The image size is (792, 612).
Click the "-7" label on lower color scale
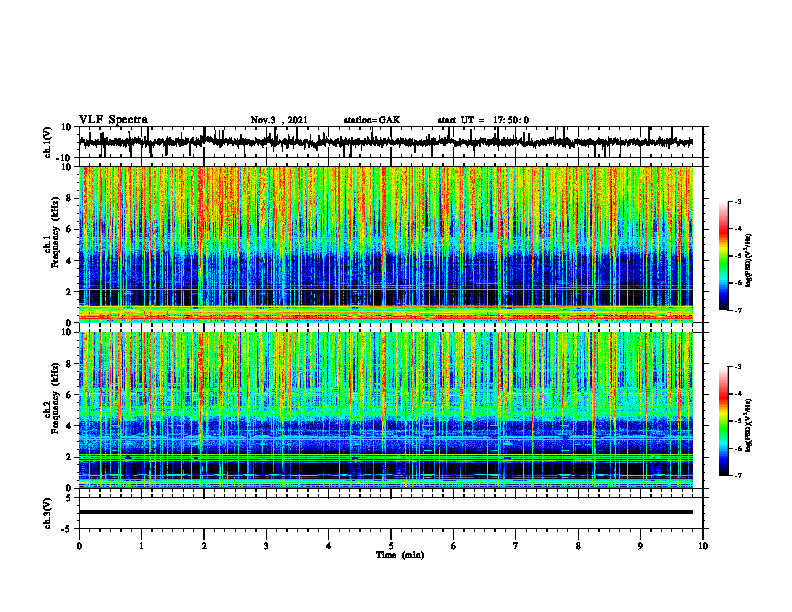(737, 475)
